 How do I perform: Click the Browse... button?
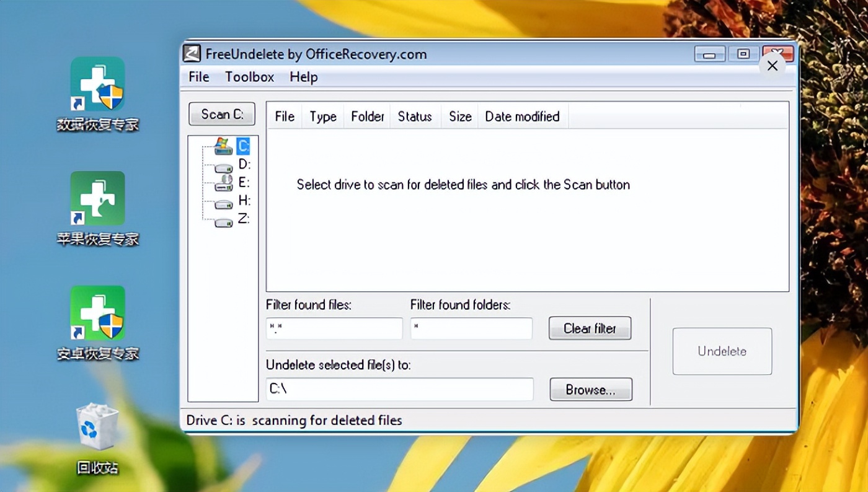coord(591,390)
